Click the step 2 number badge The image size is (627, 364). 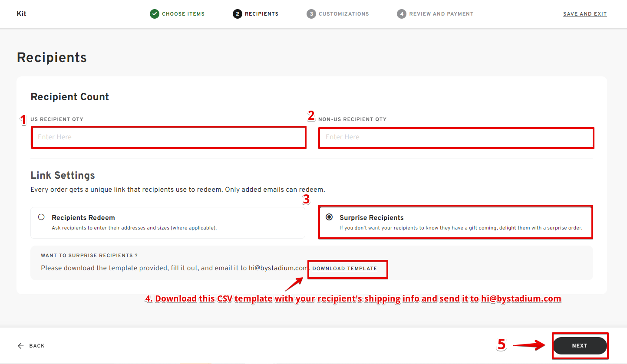click(237, 14)
